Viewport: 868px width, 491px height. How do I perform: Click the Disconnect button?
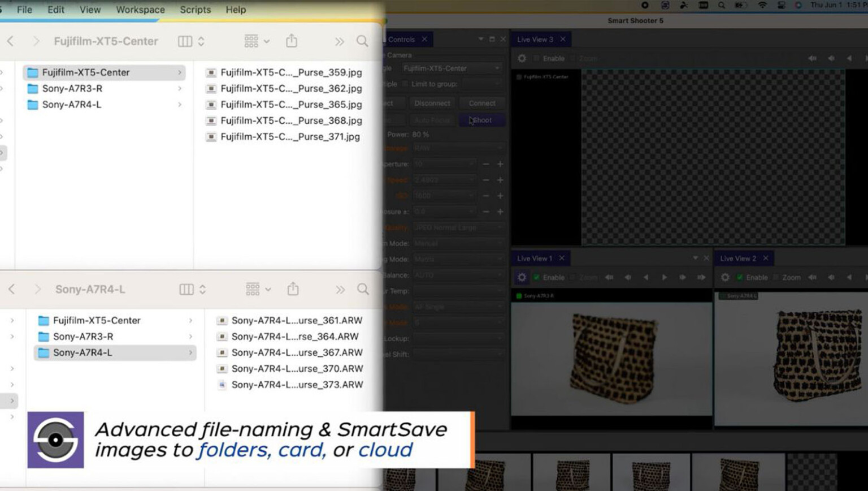pyautogui.click(x=432, y=103)
